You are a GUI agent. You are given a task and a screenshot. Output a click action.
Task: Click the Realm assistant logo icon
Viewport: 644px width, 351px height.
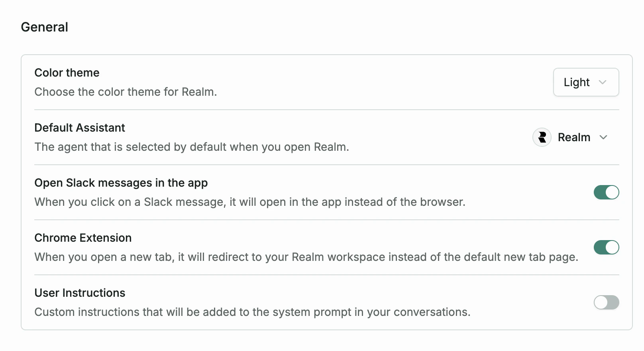(542, 137)
